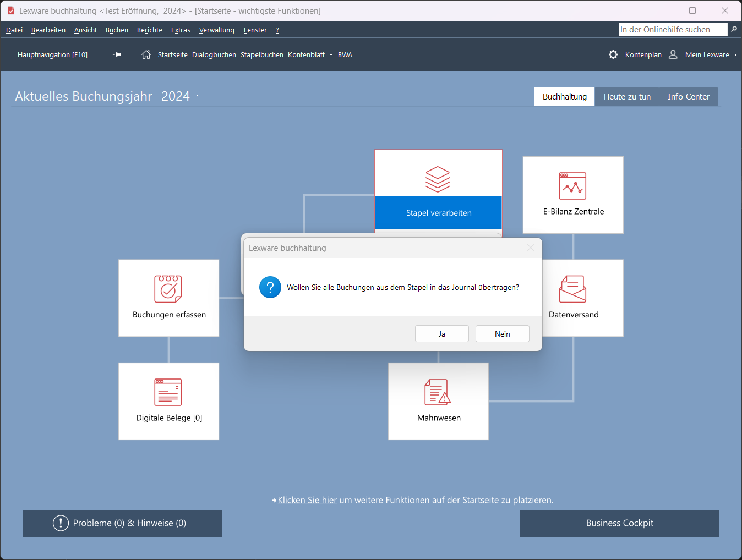742x560 pixels.
Task: Open the Verwaltung menu
Action: pyautogui.click(x=217, y=30)
